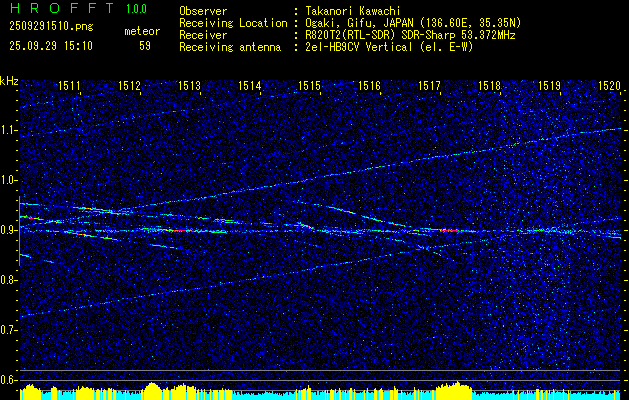The height and width of the screenshot is (400, 629).
Task: Click the 0.7 kHz axis label
Action: click(x=9, y=330)
